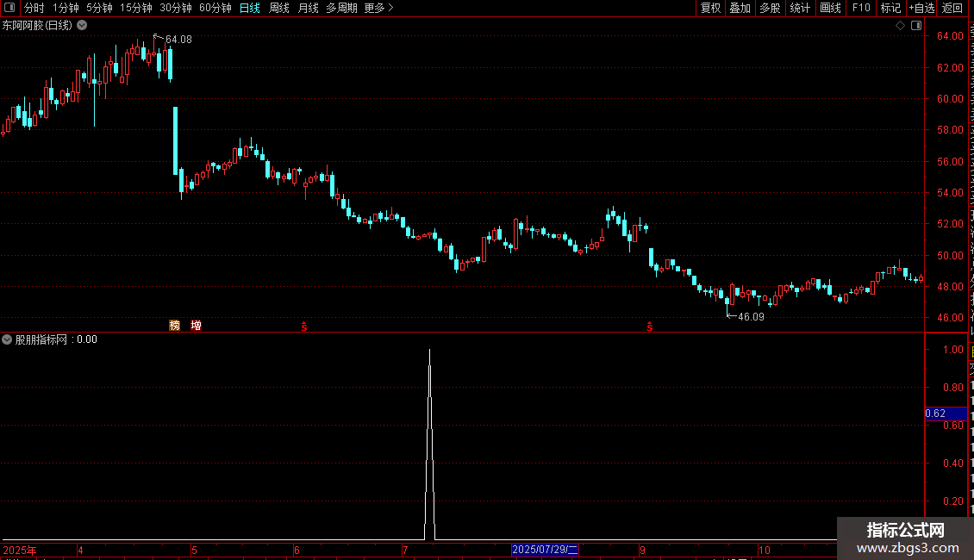Toggle the right side panel icon

[x=916, y=26]
